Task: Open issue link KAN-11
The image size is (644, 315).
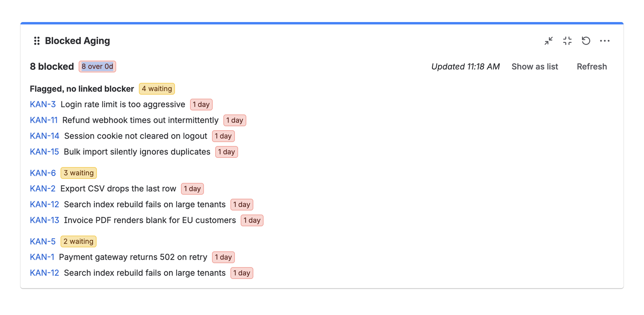Action: tap(44, 120)
